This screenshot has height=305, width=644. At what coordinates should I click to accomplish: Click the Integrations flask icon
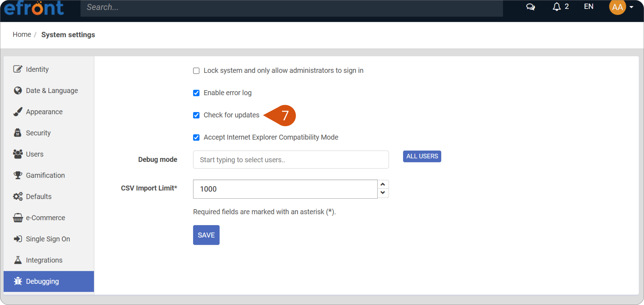coord(18,260)
